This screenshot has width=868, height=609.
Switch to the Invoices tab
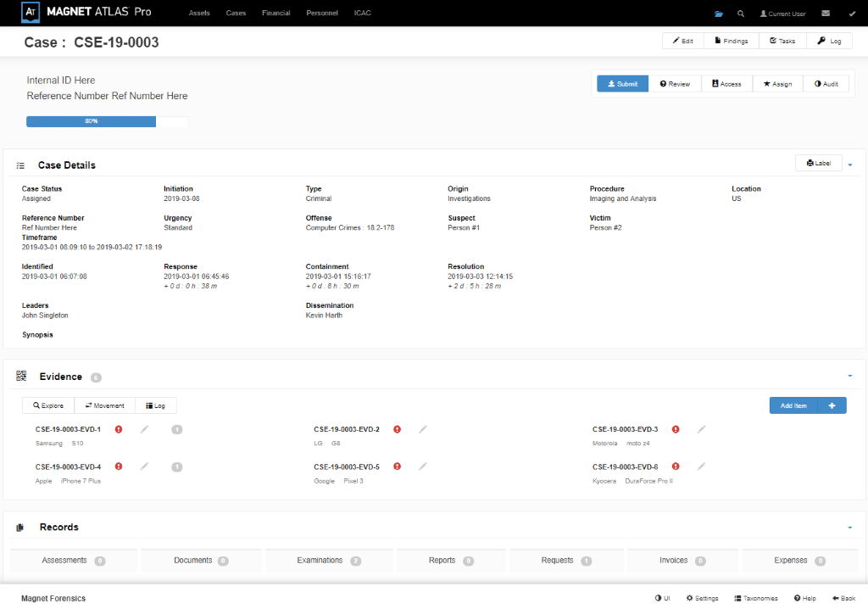coord(682,561)
